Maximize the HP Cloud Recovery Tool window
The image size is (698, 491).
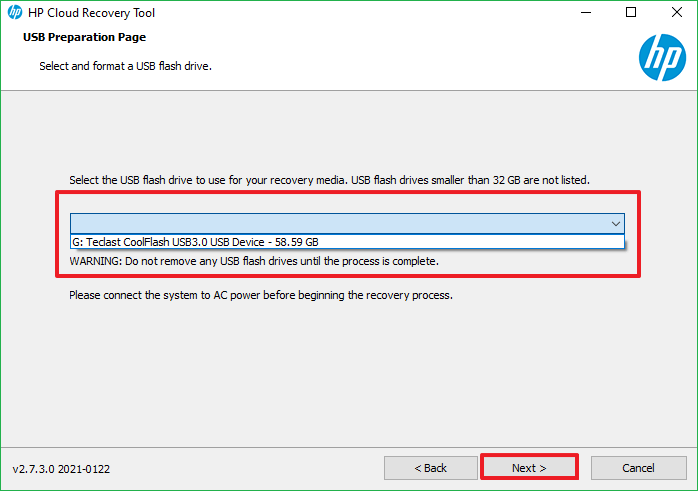point(630,12)
